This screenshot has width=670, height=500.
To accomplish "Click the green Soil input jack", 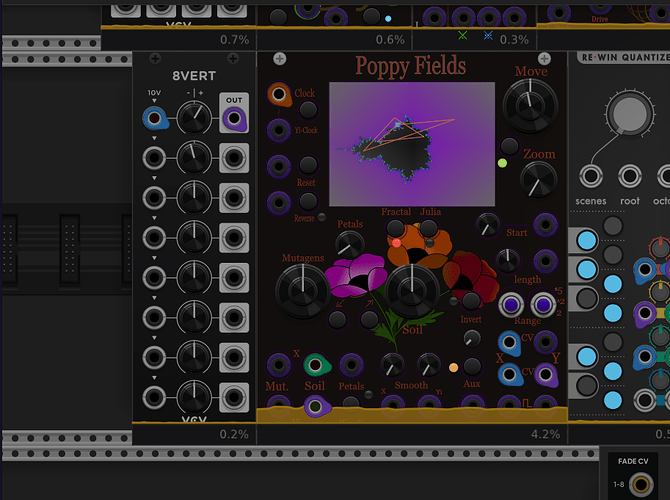I will [315, 365].
